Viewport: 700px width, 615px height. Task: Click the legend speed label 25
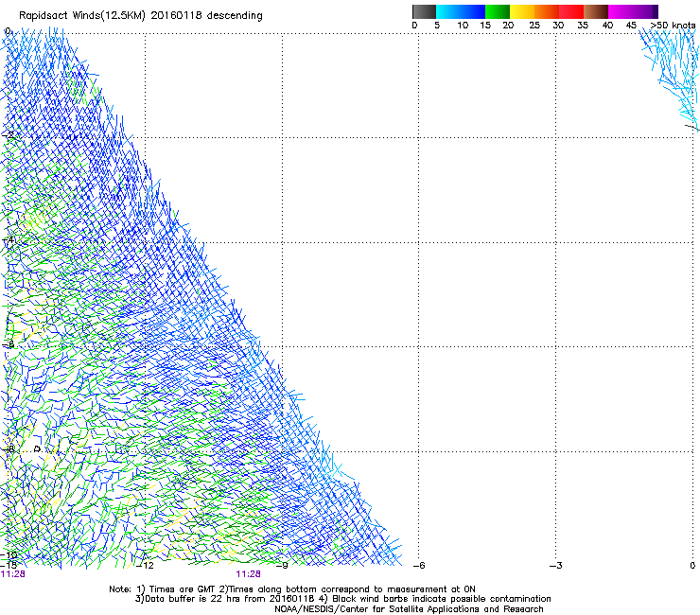pos(534,26)
